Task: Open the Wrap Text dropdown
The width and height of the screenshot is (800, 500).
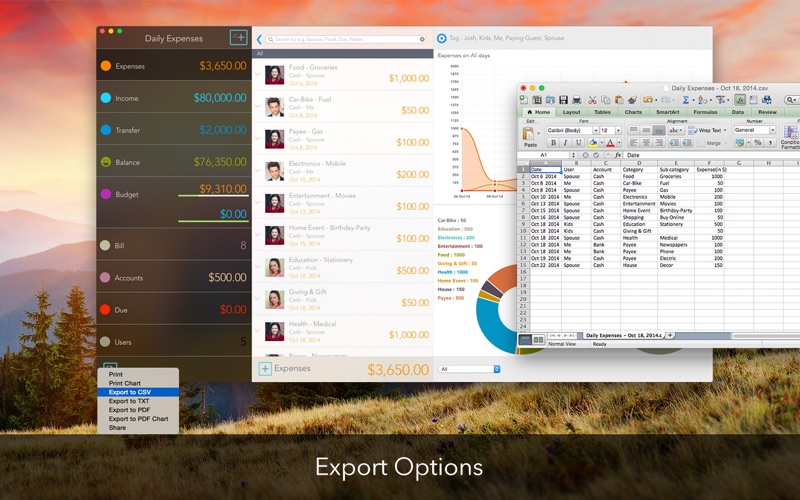Action: point(726,131)
